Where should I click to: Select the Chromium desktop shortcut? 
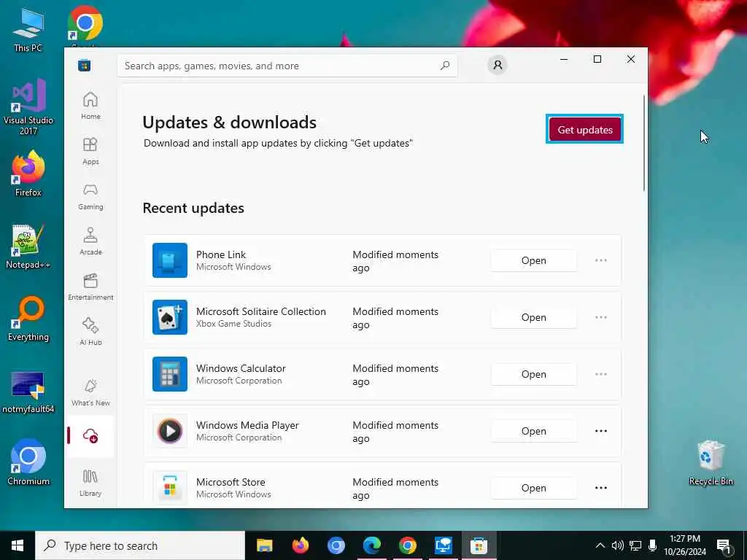[x=28, y=462]
